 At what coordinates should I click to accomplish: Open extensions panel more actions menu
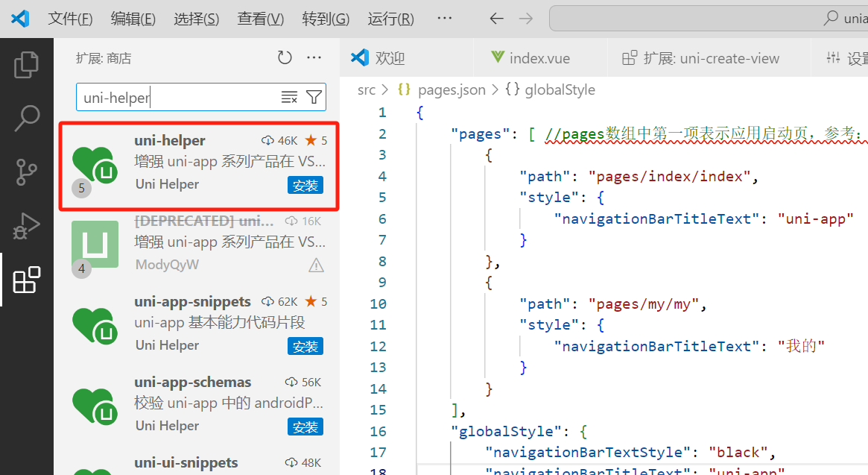[x=314, y=57]
